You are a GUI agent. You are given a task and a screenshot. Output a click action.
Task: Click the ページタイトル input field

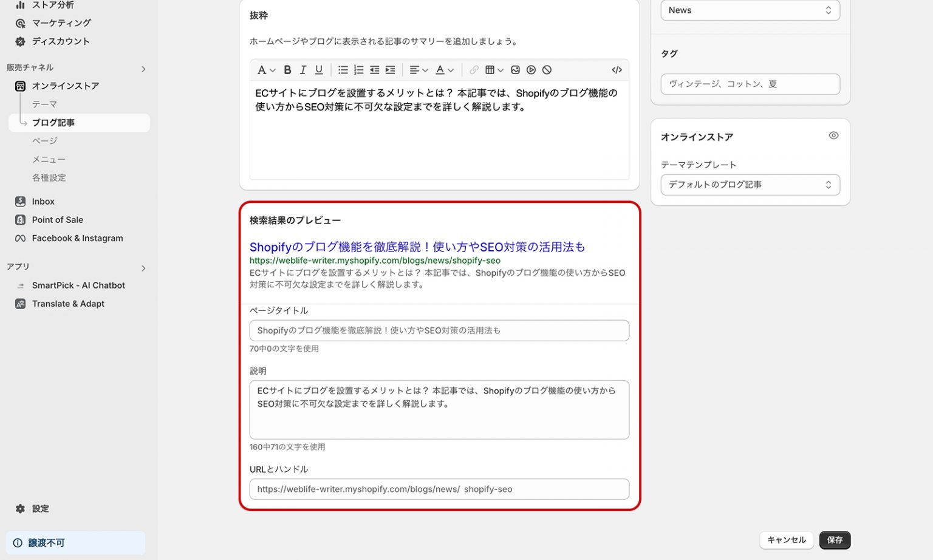coord(439,330)
